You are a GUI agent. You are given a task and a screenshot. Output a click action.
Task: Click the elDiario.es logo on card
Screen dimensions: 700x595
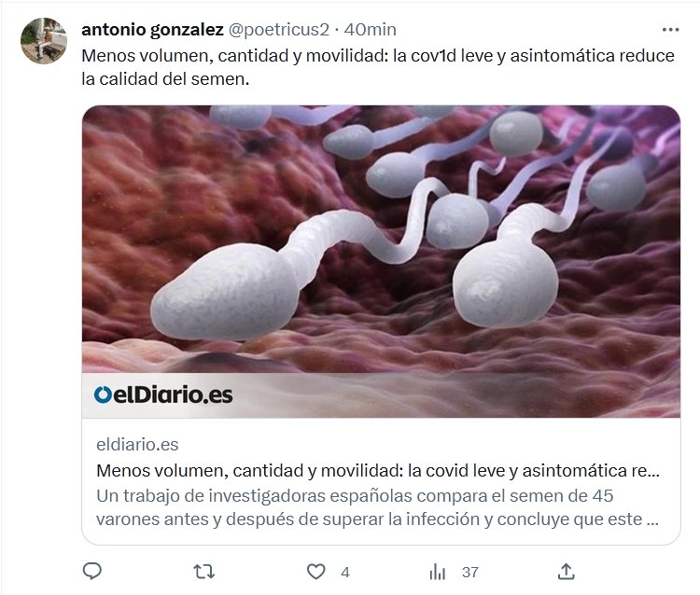click(x=163, y=395)
